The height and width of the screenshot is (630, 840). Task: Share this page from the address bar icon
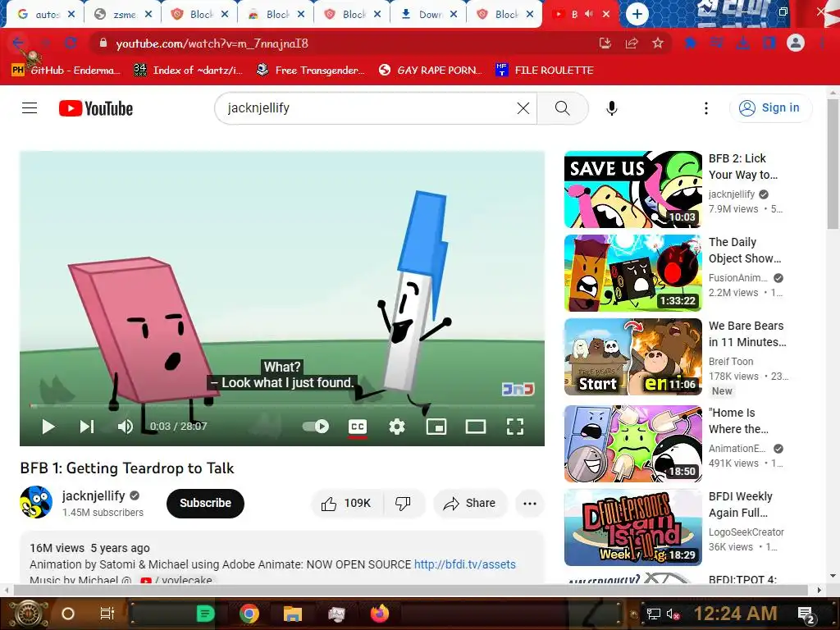tap(632, 43)
